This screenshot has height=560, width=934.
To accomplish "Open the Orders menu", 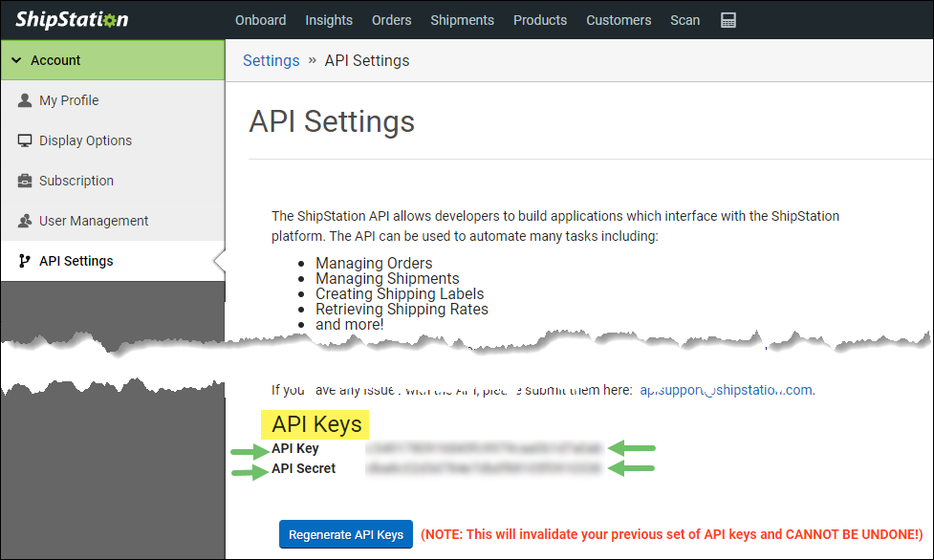I will pos(391,20).
